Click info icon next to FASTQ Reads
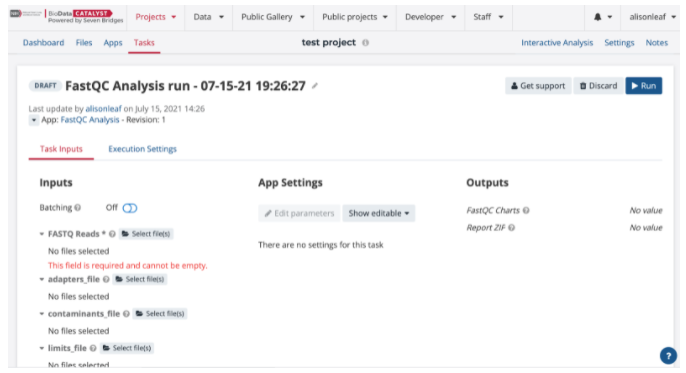The height and width of the screenshot is (373, 686). (x=112, y=234)
